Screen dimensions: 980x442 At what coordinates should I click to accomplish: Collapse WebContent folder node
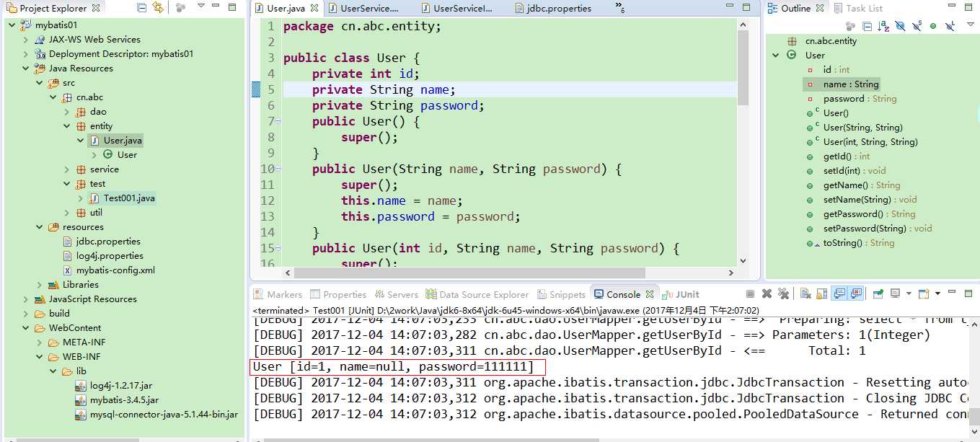26,328
